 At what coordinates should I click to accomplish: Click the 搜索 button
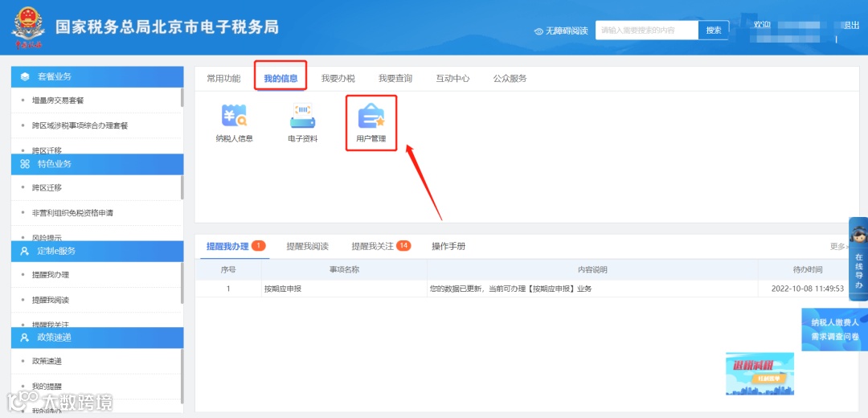coord(714,31)
